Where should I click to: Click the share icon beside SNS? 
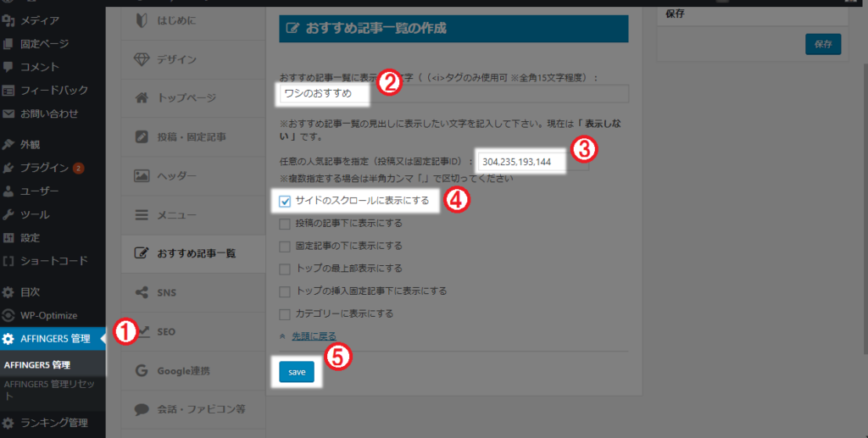point(142,292)
